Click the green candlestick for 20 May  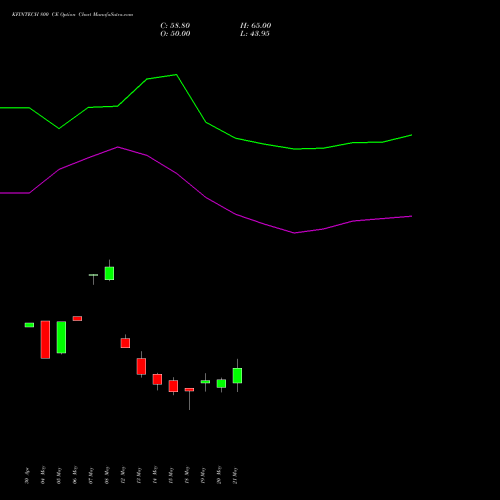pos(221,384)
